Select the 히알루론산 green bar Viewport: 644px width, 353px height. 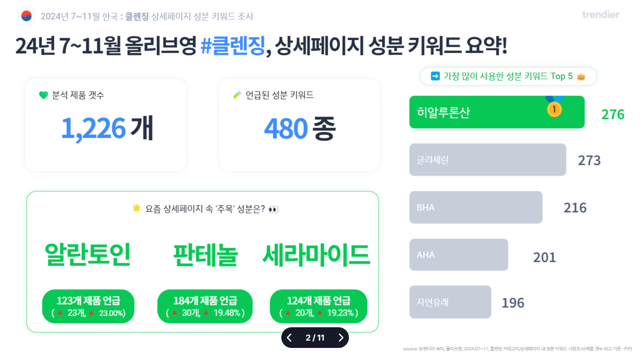497,112
